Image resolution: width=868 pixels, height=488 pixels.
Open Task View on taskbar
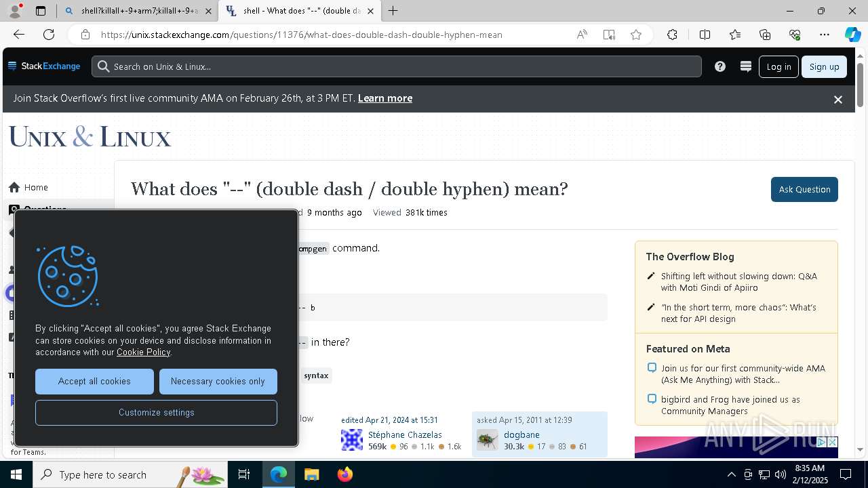point(244,474)
